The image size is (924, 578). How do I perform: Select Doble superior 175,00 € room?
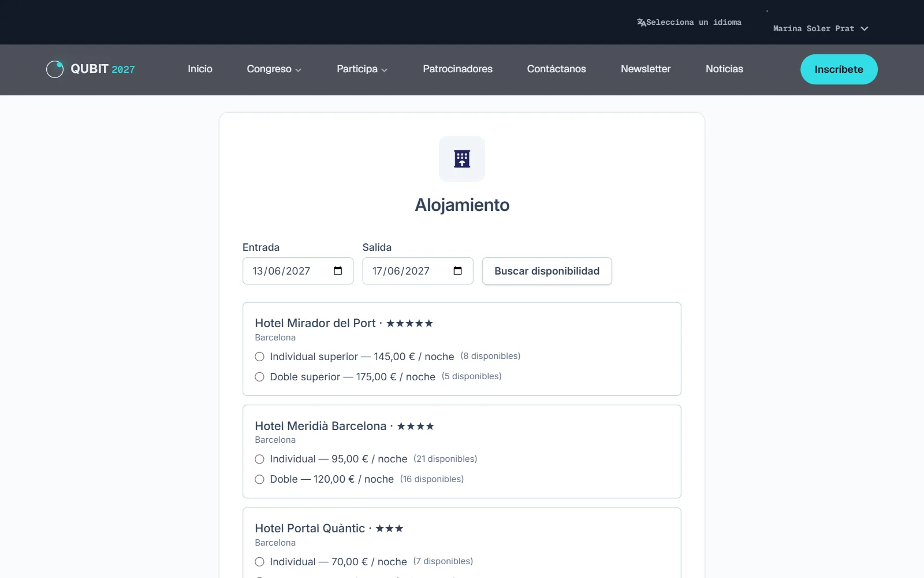pos(260,377)
